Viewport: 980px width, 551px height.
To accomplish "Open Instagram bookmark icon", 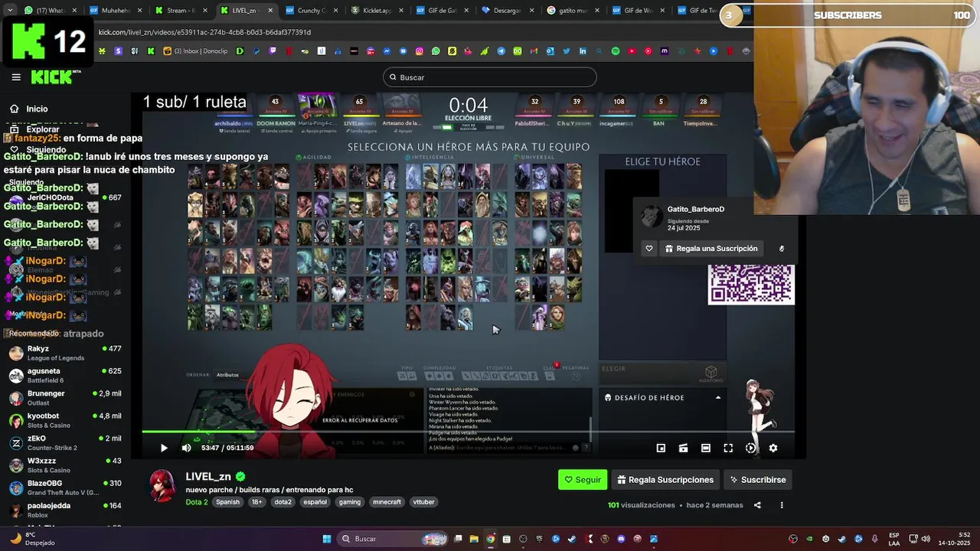I will (420, 51).
